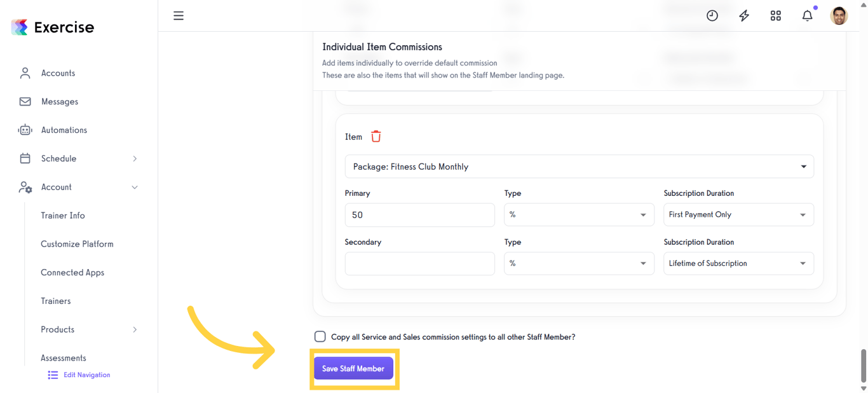Click the user profile avatar
Viewport: 868px width, 393px height.
(x=839, y=16)
